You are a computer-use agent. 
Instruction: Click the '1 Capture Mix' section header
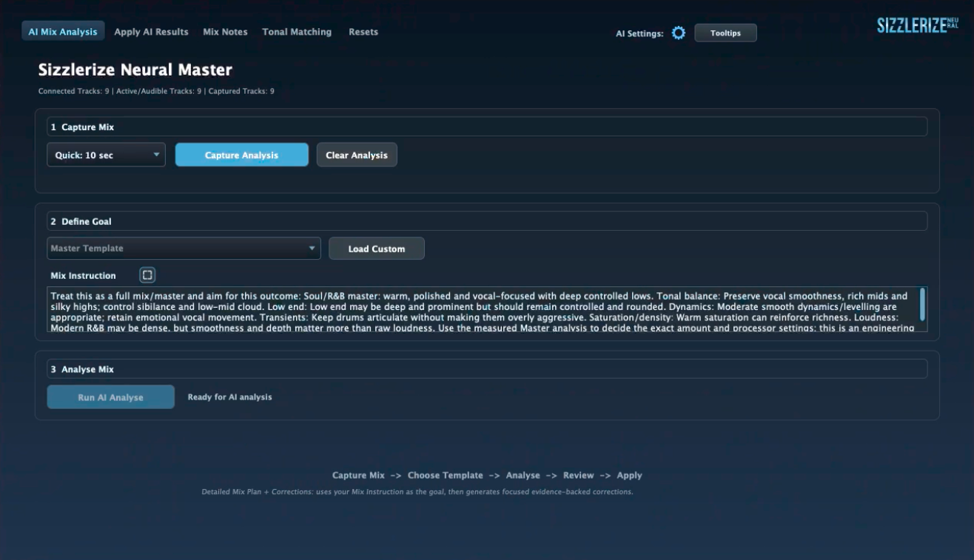coord(487,127)
